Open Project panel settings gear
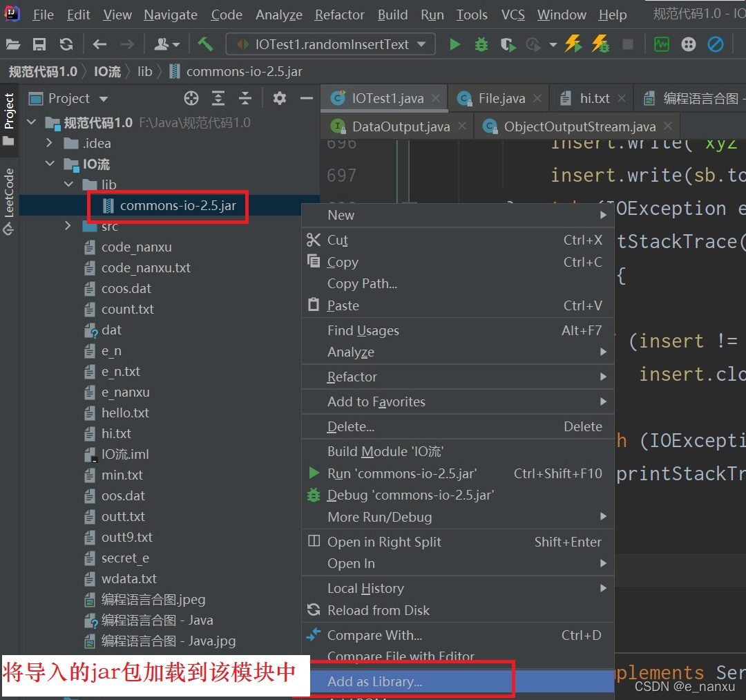Viewport: 746px width, 700px height. click(x=280, y=99)
